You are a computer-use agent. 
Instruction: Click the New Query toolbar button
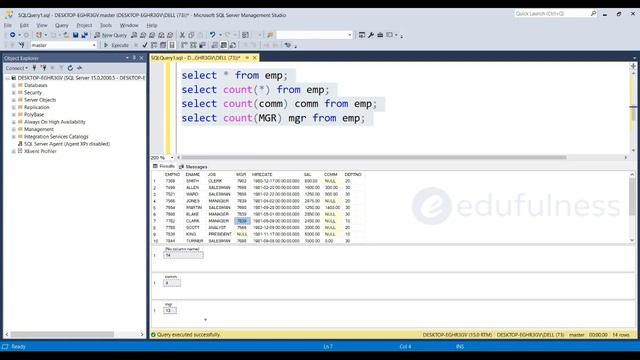[110, 35]
